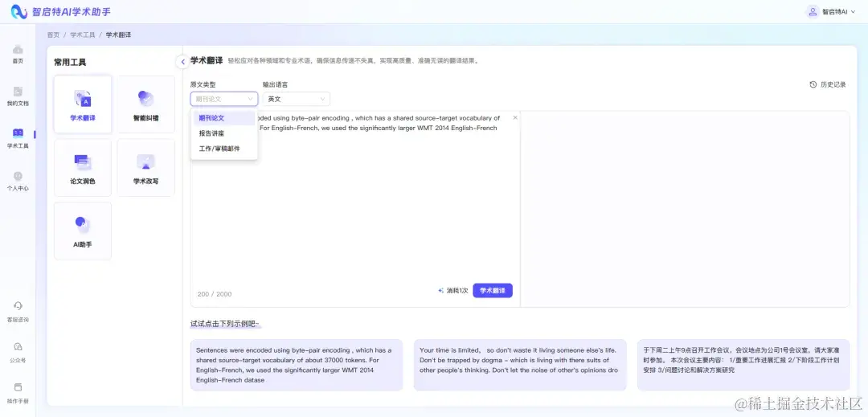
Task: Choose 报告讲座 from the list
Action: click(x=224, y=133)
